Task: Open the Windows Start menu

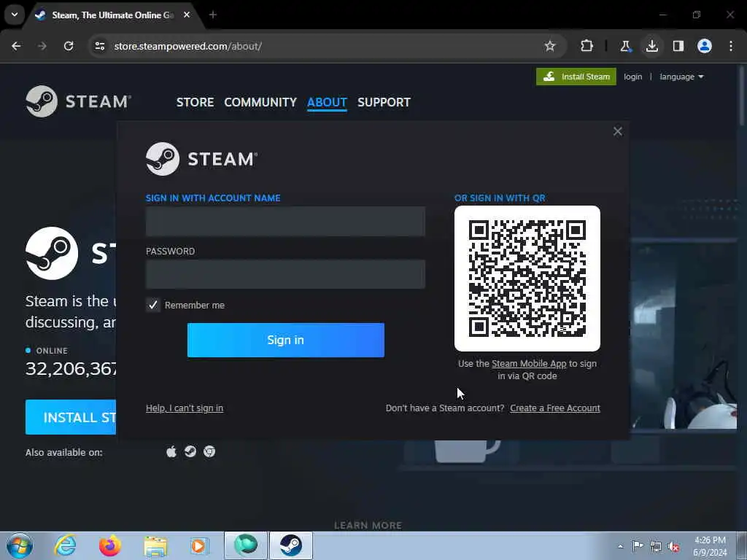Action: click(x=20, y=545)
